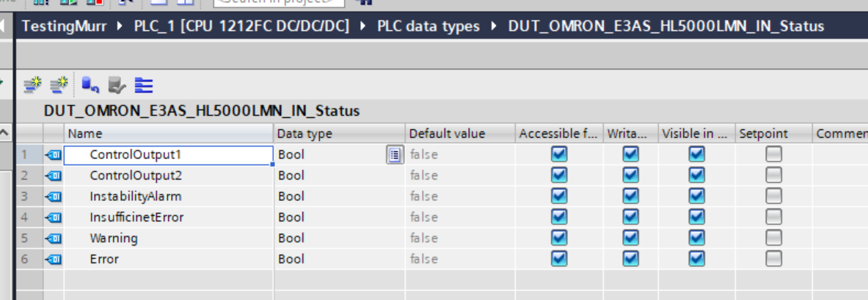
Task: Select row number 4 header
Action: tap(29, 218)
